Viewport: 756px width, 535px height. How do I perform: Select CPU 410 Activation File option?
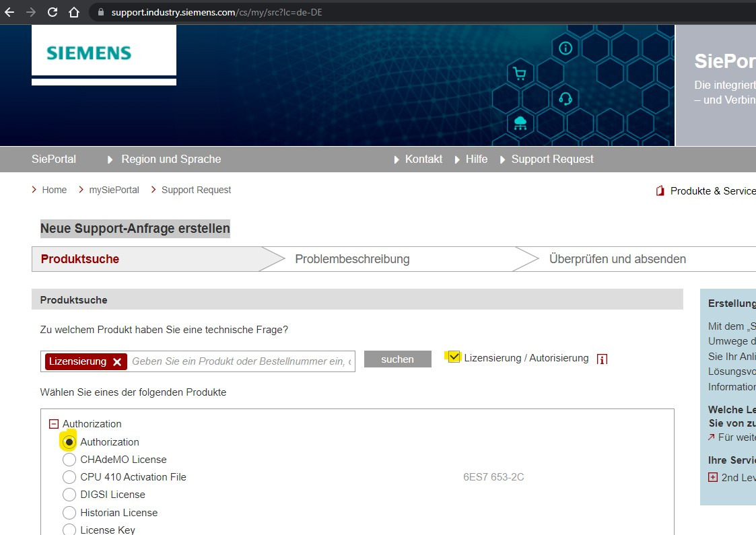click(69, 477)
